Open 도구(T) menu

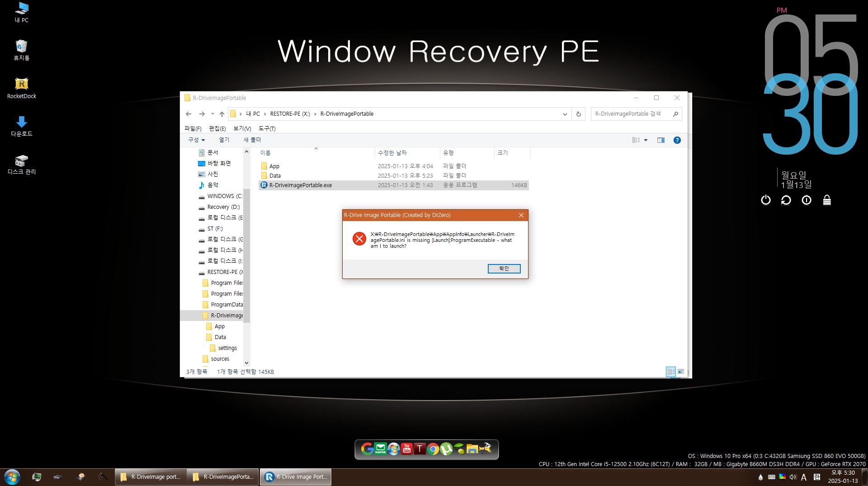click(267, 129)
